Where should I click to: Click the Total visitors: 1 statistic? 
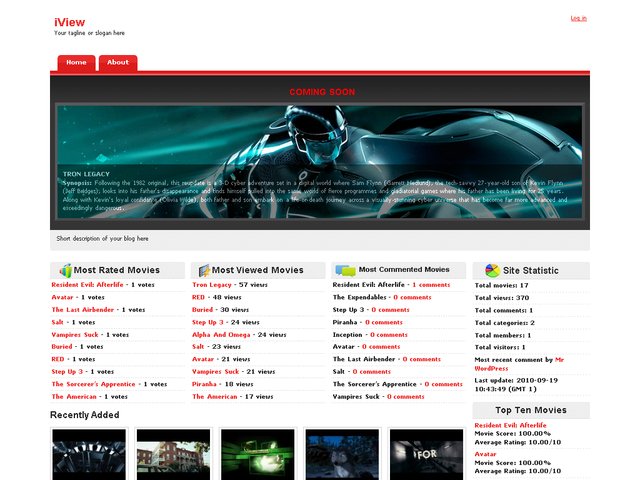tap(500, 347)
